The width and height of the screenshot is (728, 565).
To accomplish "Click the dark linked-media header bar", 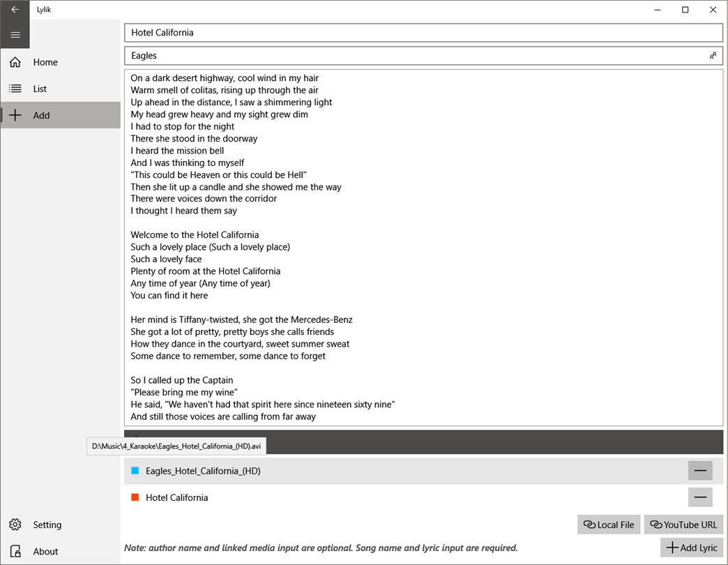I will tap(423, 442).
